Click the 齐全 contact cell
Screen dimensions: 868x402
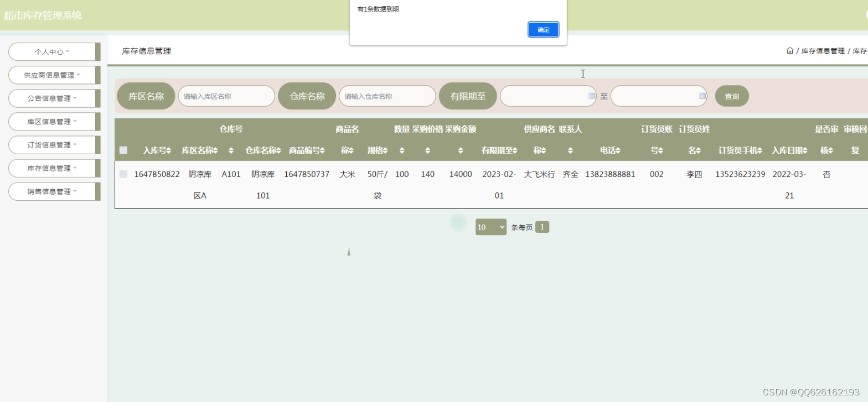coord(570,174)
